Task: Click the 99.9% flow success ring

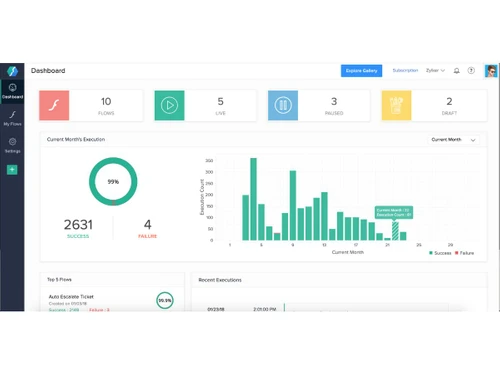Action: point(165,300)
